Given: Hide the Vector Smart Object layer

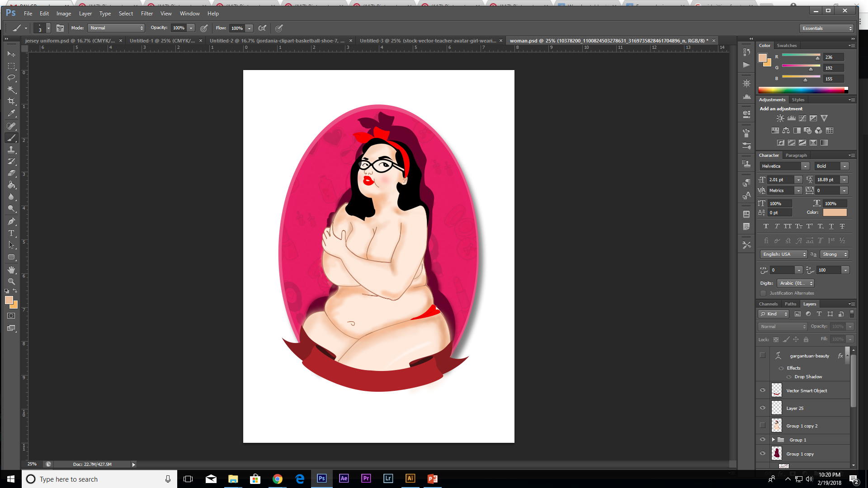Looking at the screenshot, I should coord(763,390).
